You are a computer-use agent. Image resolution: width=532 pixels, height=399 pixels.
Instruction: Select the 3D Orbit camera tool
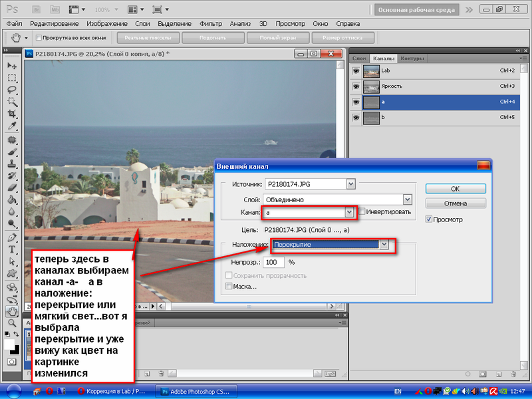click(12, 299)
